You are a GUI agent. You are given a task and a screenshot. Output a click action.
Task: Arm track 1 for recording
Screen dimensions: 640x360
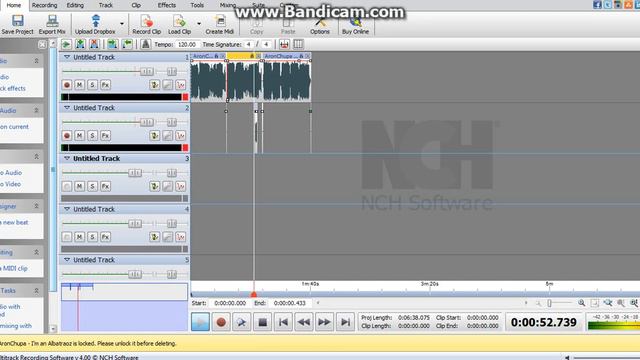67,85
